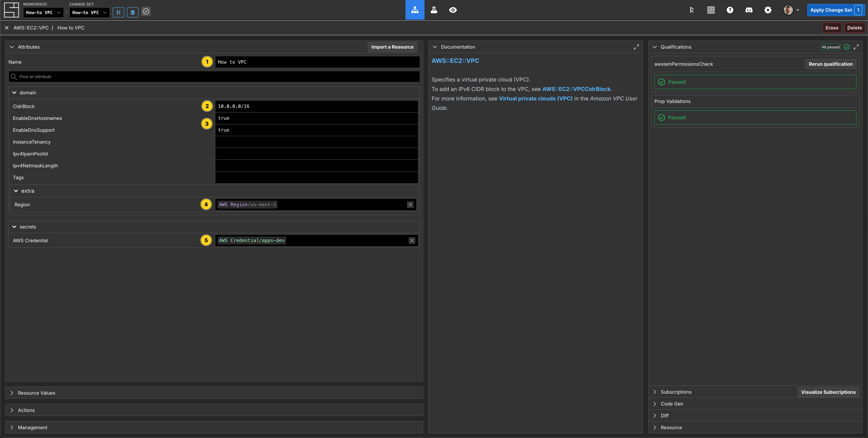Click the create new change set icon
The height and width of the screenshot is (438, 868).
[118, 12]
